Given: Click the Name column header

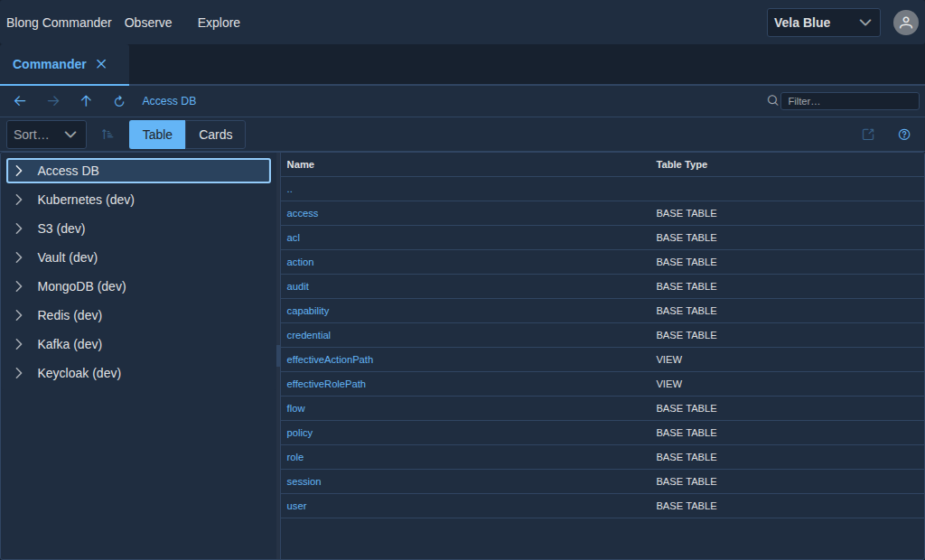Looking at the screenshot, I should [x=300, y=164].
